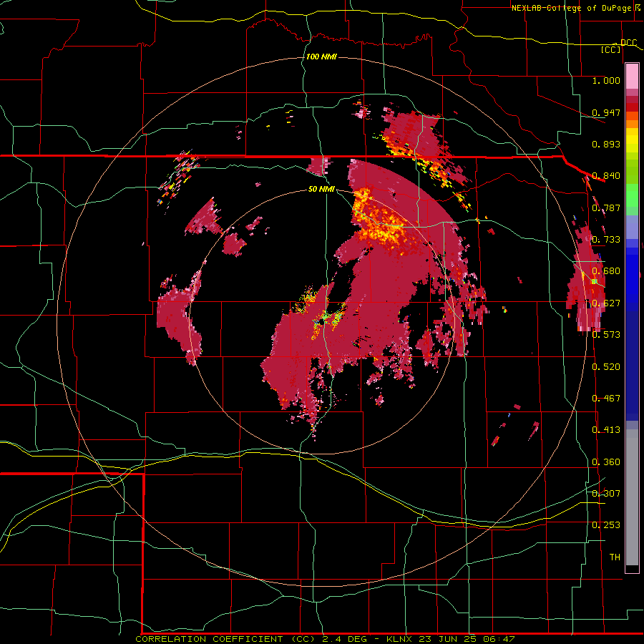Select the "NEXLAB-College of DuPage" header text
The height and width of the screenshot is (644, 644).
(571, 8)
